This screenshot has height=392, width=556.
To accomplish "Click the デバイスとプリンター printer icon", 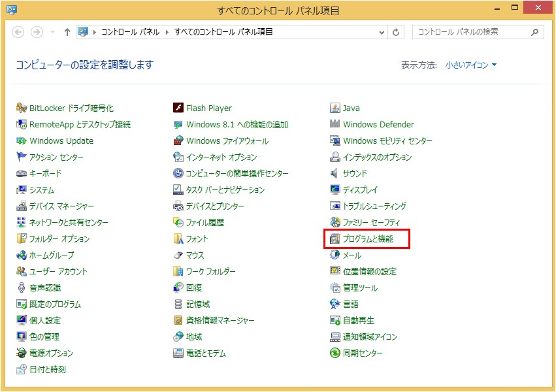I will point(178,206).
